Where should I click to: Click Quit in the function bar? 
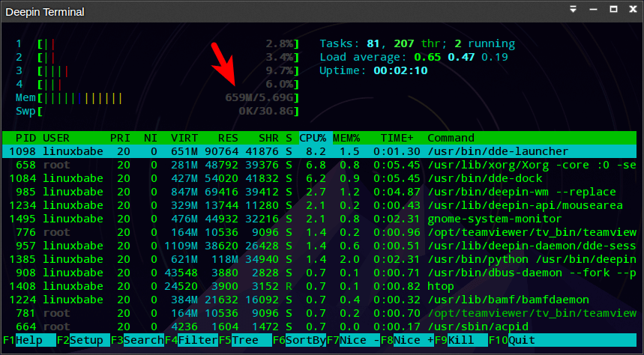tap(521, 339)
